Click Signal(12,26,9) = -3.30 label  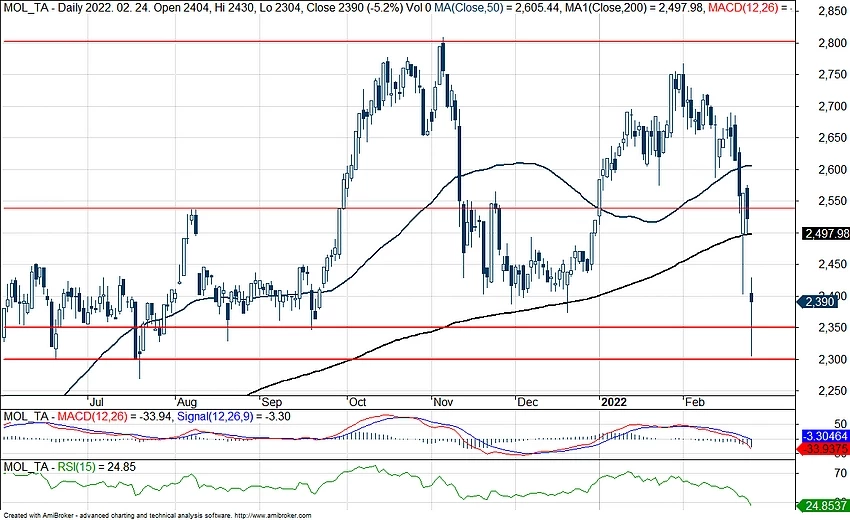(x=234, y=417)
